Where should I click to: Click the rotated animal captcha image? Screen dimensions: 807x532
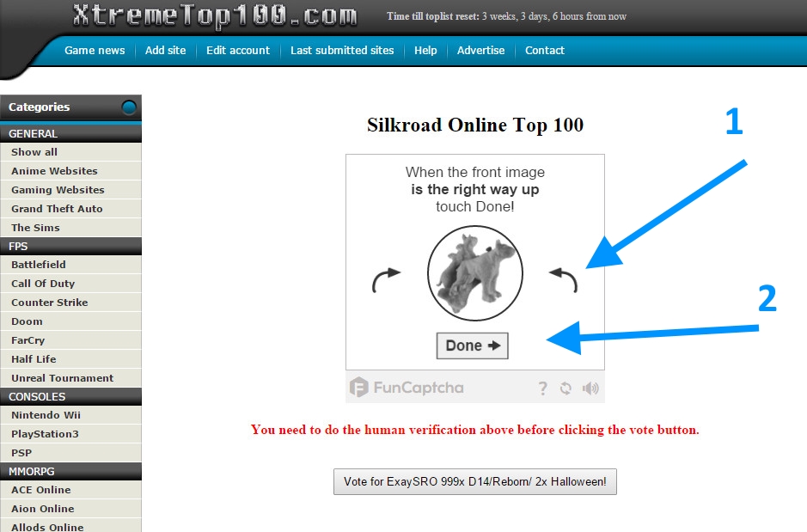click(x=475, y=273)
